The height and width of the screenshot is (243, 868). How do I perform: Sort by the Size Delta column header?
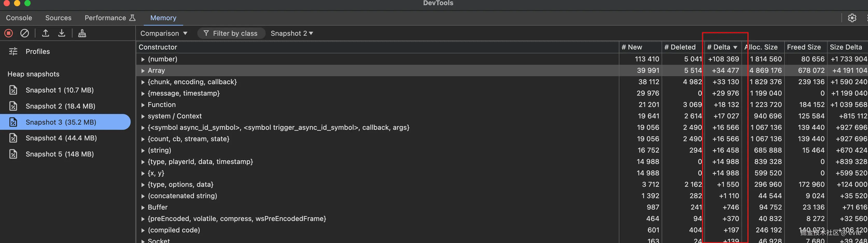tap(845, 47)
